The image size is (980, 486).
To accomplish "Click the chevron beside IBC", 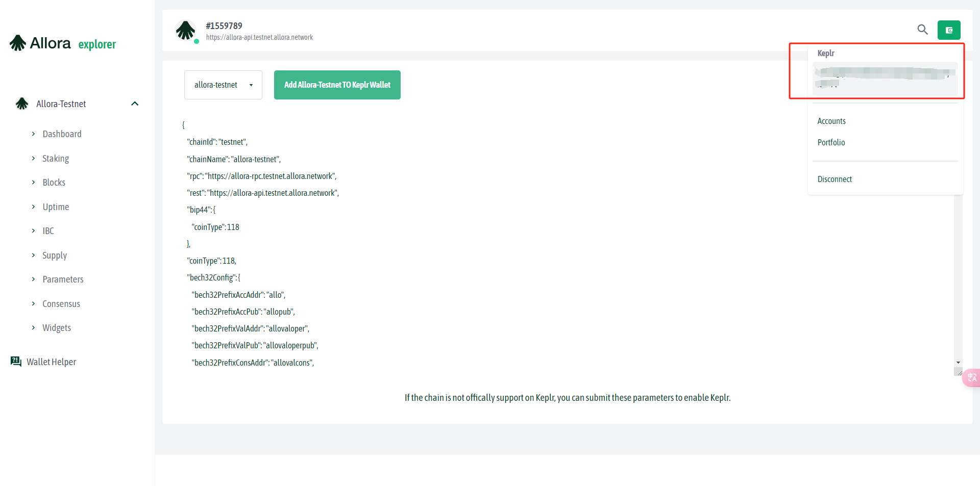I will tap(33, 231).
